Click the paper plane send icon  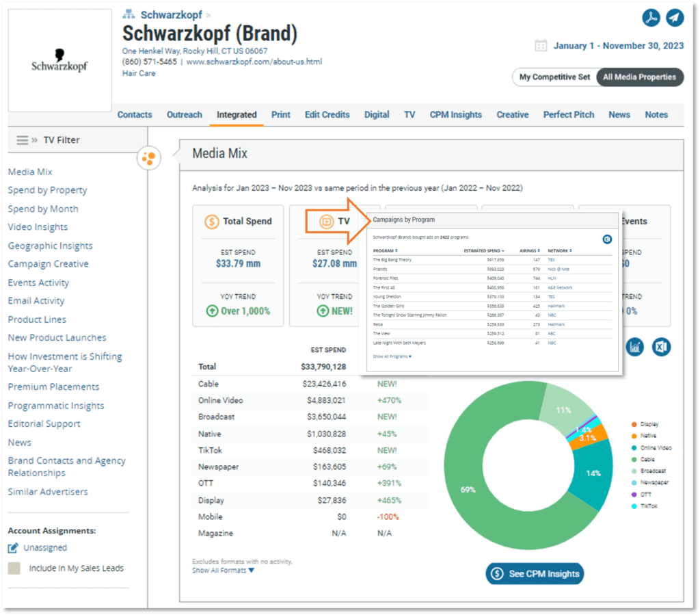pyautogui.click(x=675, y=18)
